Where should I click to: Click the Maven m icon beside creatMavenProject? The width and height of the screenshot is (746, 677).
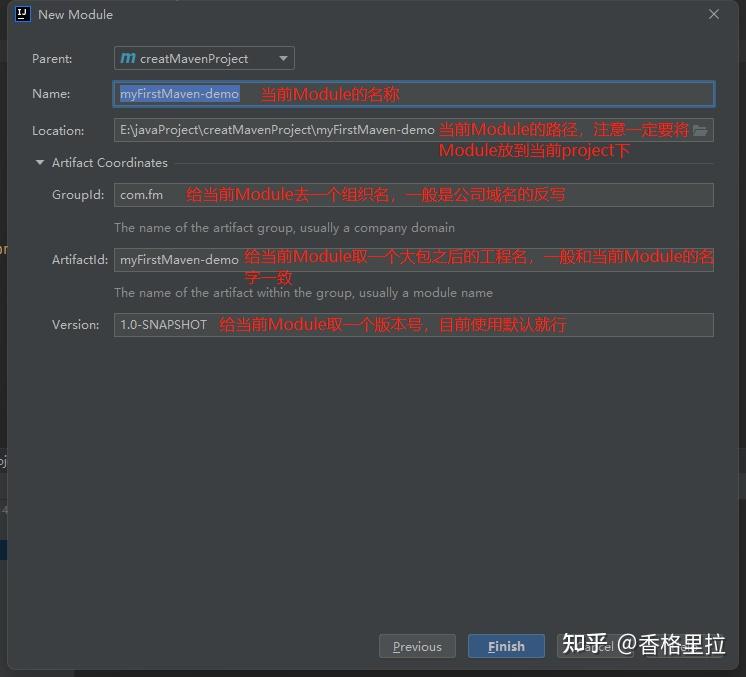128,58
